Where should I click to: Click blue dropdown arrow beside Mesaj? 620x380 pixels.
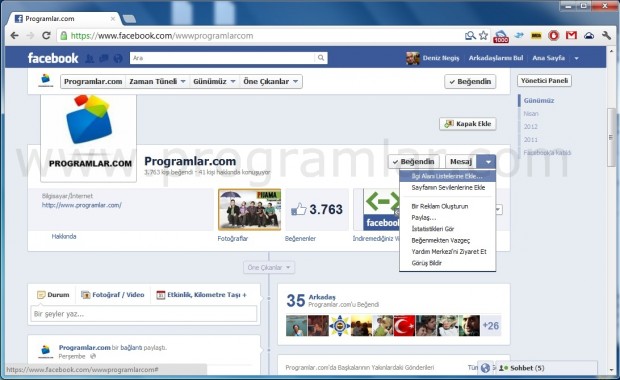tap(486, 162)
